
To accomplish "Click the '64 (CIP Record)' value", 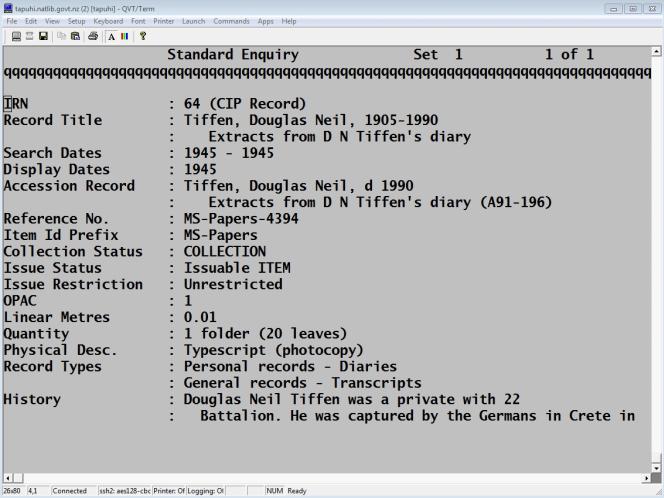I will tap(245, 104).
